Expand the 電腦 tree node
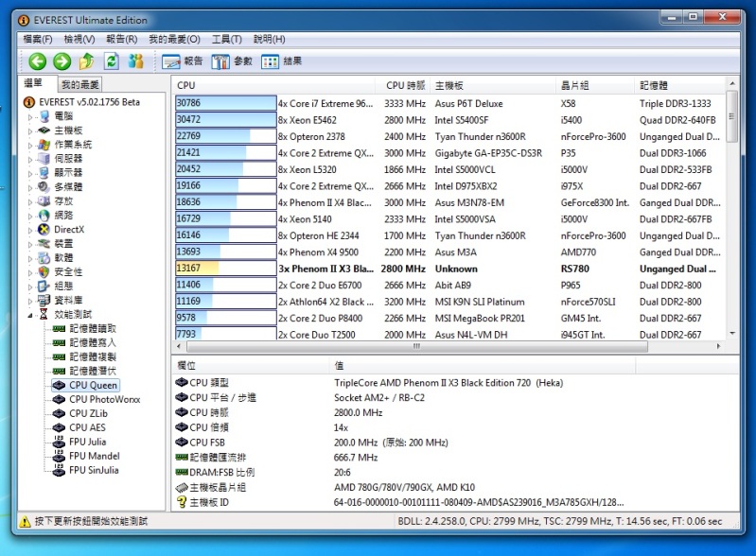Image resolution: width=756 pixels, height=556 pixels. point(30,117)
